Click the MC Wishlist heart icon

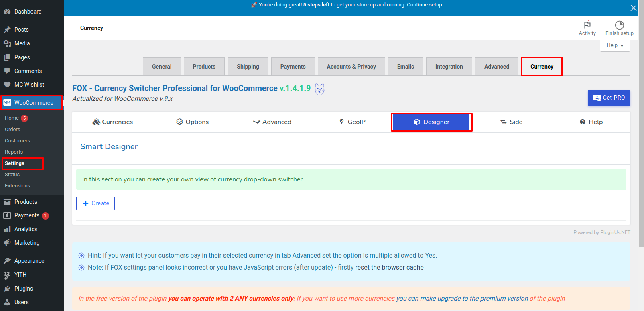7,85
